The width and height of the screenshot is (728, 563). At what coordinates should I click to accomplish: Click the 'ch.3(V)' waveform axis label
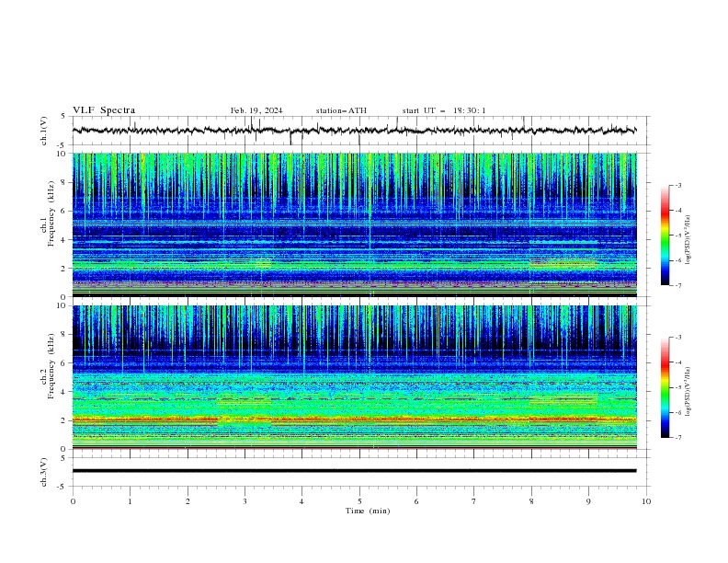[44, 472]
